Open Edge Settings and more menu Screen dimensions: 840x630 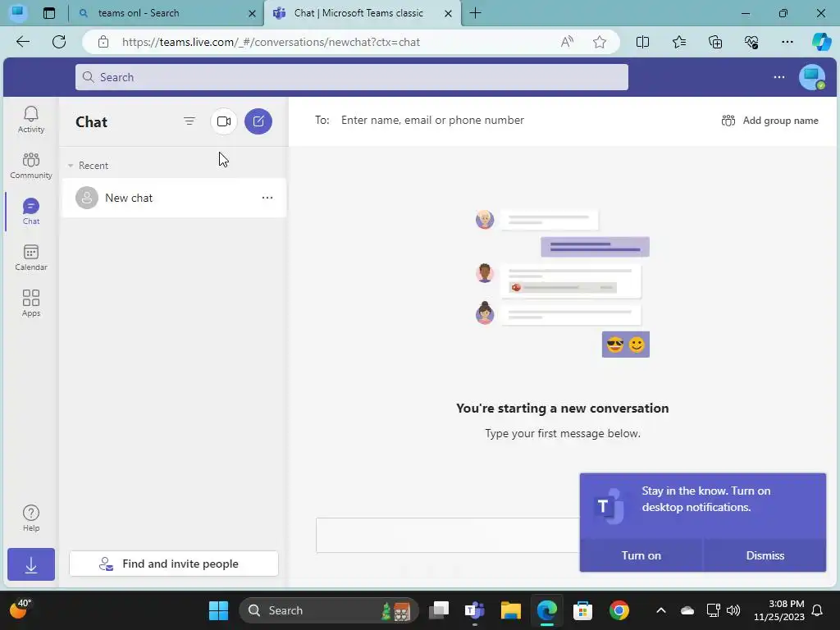click(787, 42)
